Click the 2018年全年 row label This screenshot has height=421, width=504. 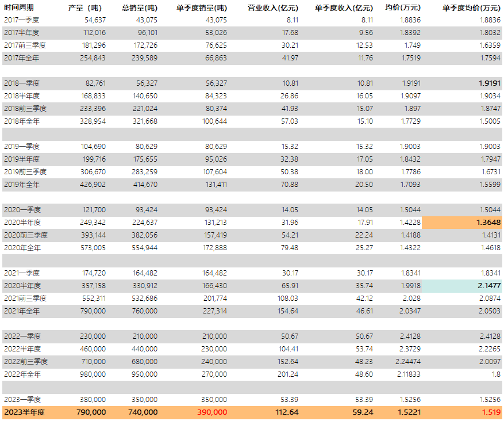(22, 121)
